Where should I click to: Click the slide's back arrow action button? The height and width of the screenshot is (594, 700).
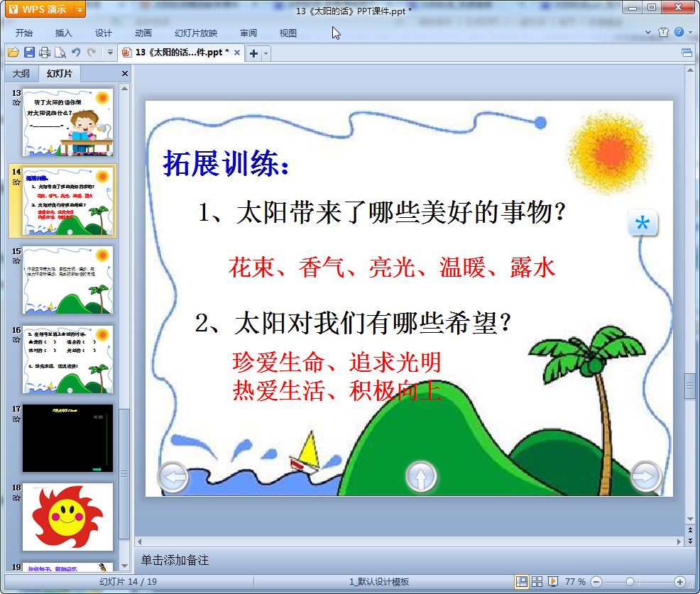[x=173, y=477]
